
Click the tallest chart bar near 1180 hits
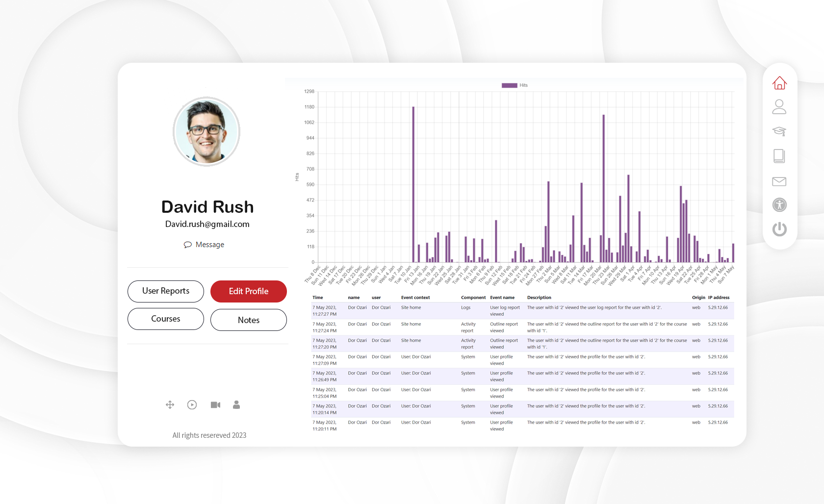413,184
